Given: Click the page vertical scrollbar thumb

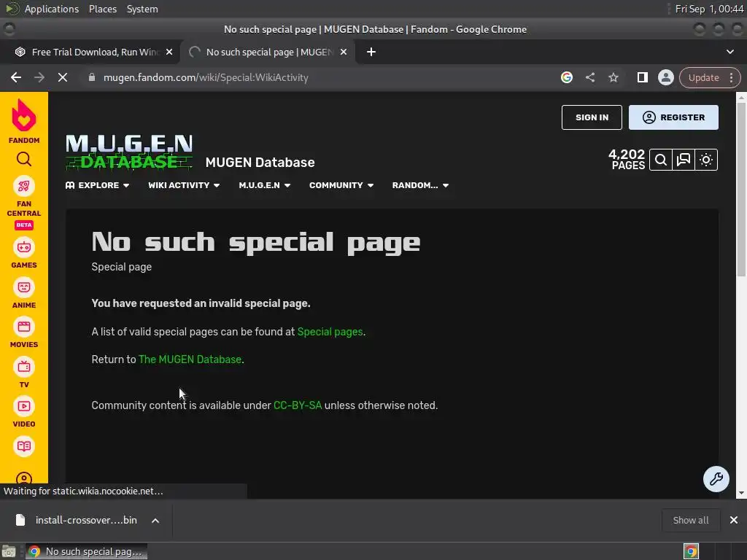Looking at the screenshot, I should (741, 190).
